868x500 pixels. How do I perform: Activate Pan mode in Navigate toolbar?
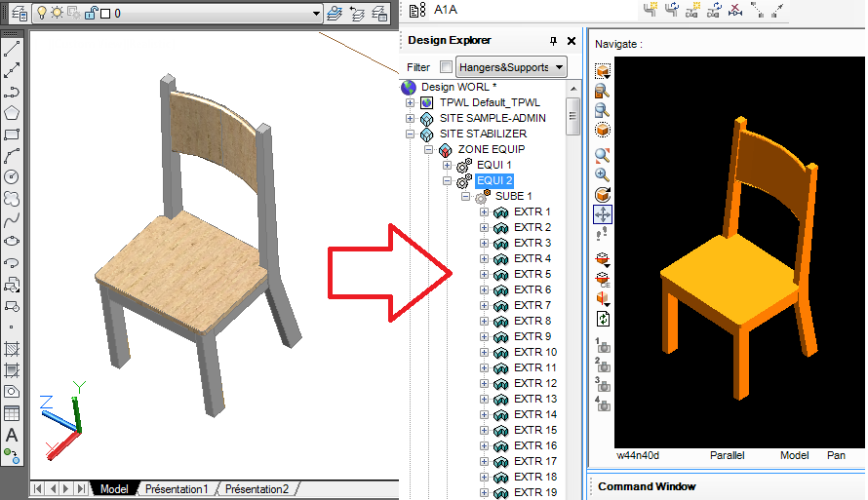pyautogui.click(x=603, y=214)
